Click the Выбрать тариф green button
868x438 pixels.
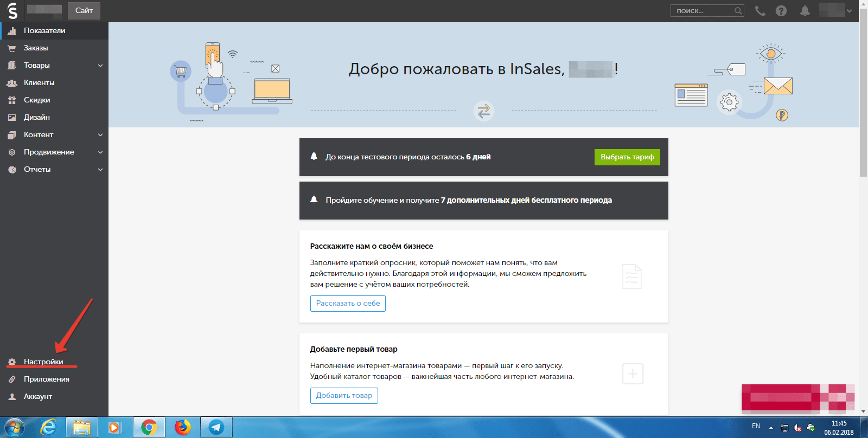[627, 157]
